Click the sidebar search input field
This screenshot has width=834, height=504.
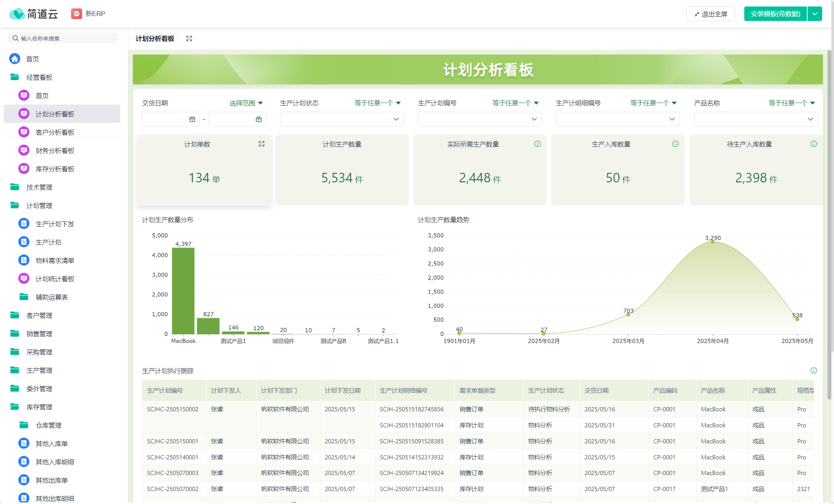click(63, 38)
